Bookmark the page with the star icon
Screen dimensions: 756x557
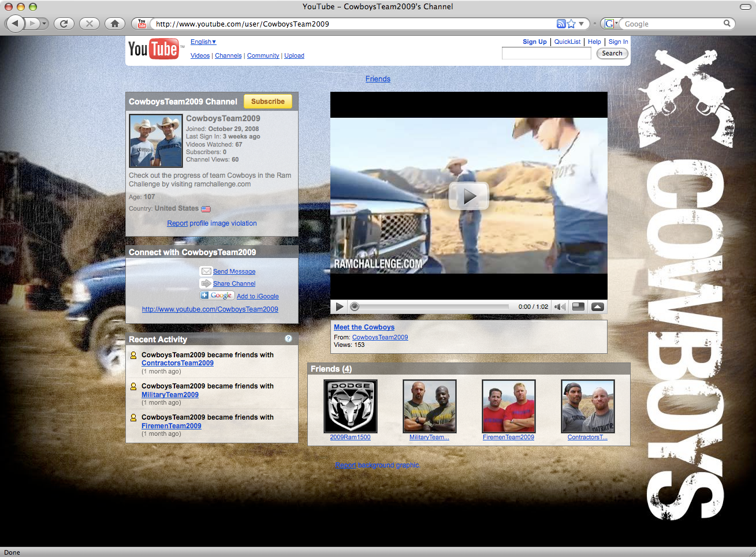coord(571,24)
